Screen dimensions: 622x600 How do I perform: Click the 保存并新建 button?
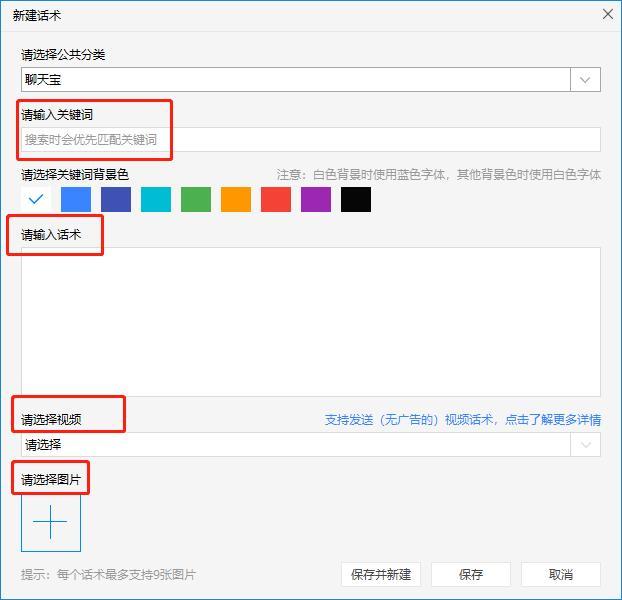pos(381,574)
